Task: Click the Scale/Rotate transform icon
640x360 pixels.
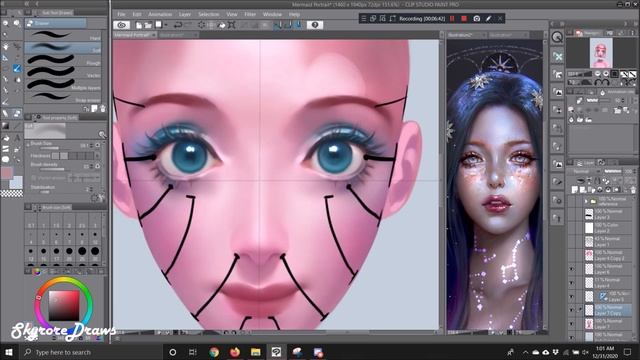Action: [x=231, y=25]
